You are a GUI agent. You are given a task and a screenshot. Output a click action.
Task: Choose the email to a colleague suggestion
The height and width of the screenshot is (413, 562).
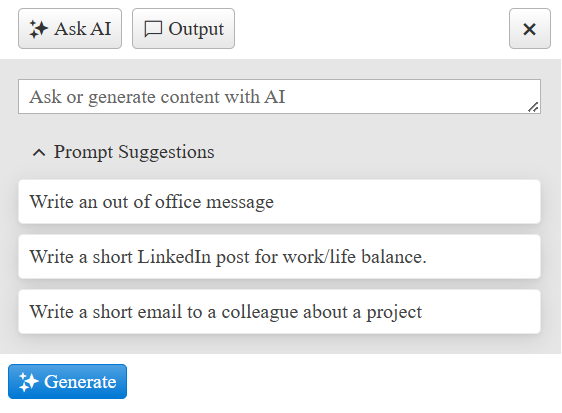point(279,312)
